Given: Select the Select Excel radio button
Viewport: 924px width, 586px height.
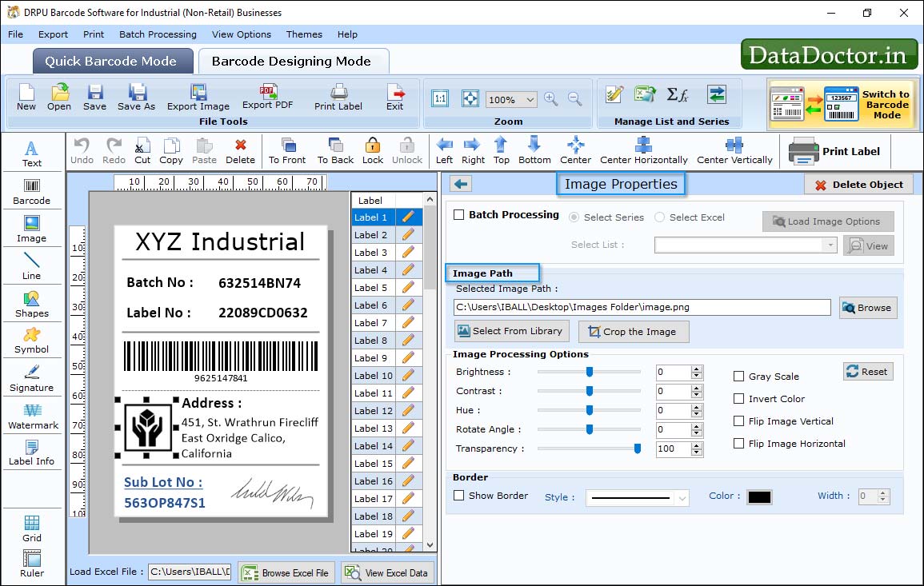Looking at the screenshot, I should tap(659, 217).
